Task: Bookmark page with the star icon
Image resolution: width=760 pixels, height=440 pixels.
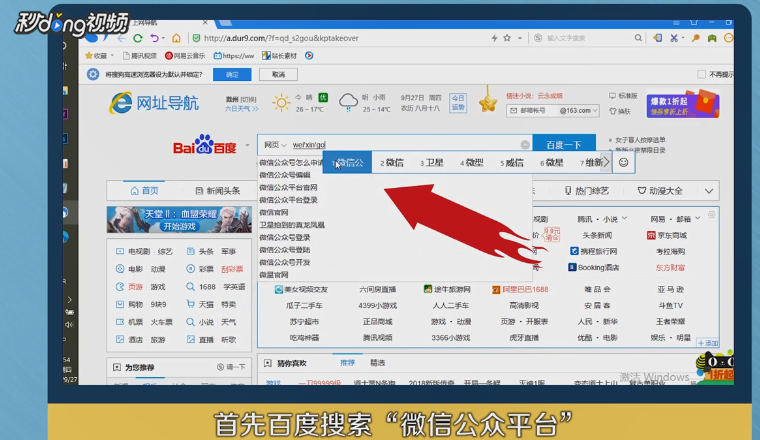Action: coord(507,38)
